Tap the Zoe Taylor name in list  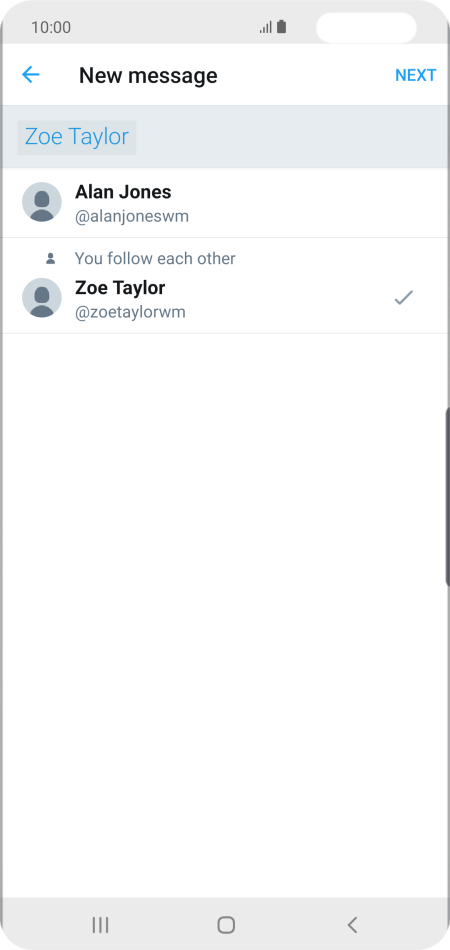pyautogui.click(x=120, y=288)
